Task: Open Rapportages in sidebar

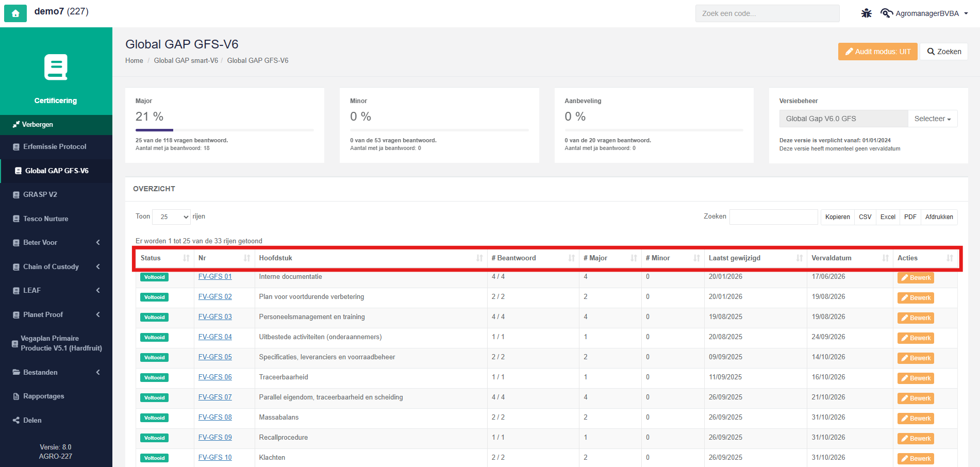Action: tap(56, 396)
